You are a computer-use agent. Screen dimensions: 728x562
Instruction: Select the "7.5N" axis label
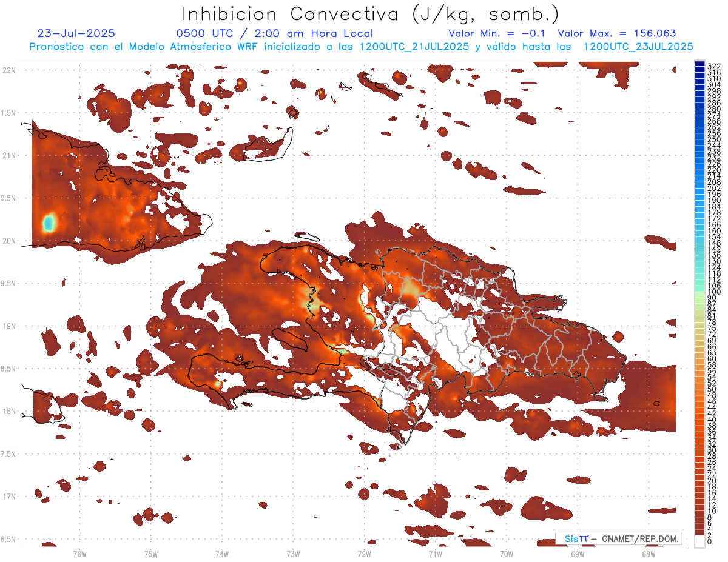coord(8,454)
